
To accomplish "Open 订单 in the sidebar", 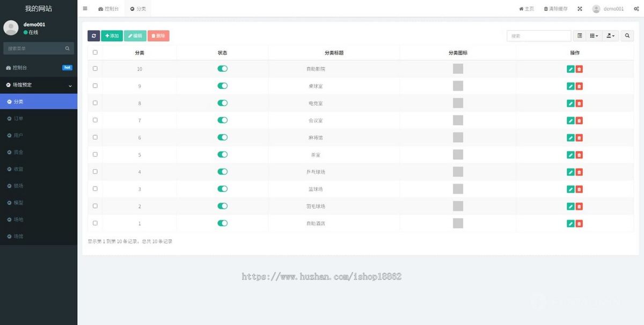I will click(x=39, y=119).
